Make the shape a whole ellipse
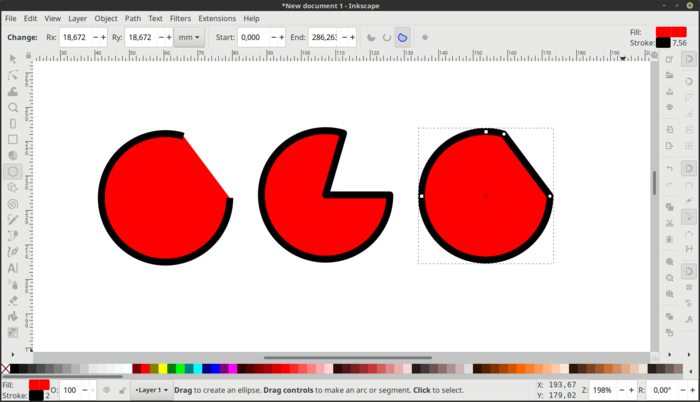This screenshot has width=700, height=402. click(x=425, y=38)
